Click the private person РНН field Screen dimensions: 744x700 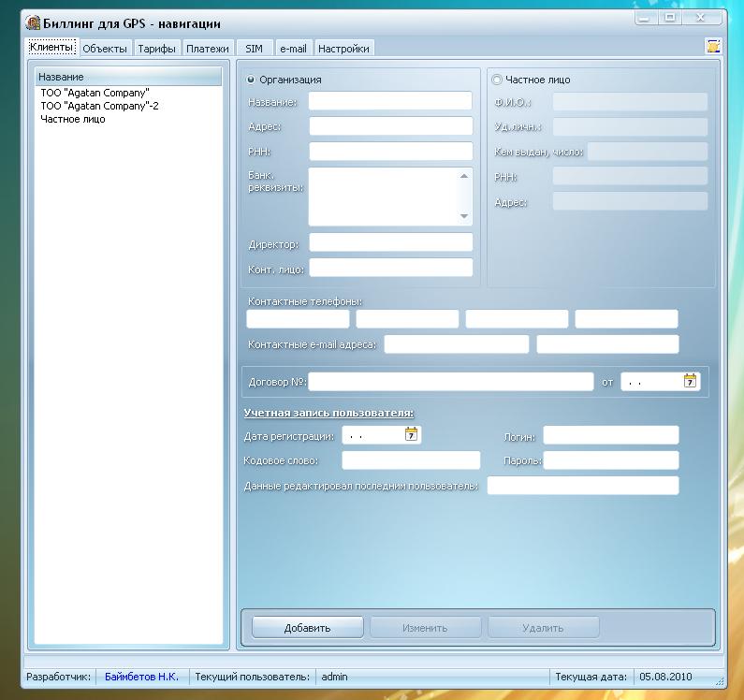pyautogui.click(x=630, y=176)
